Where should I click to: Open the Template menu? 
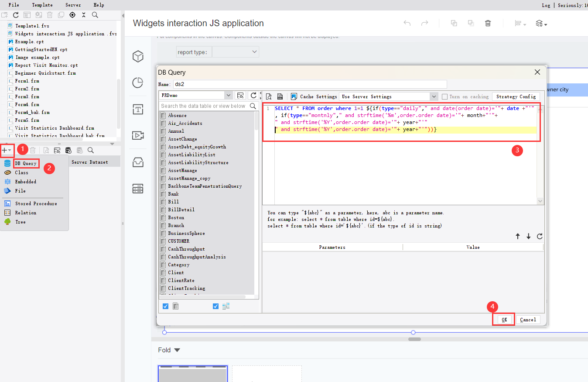coord(42,5)
